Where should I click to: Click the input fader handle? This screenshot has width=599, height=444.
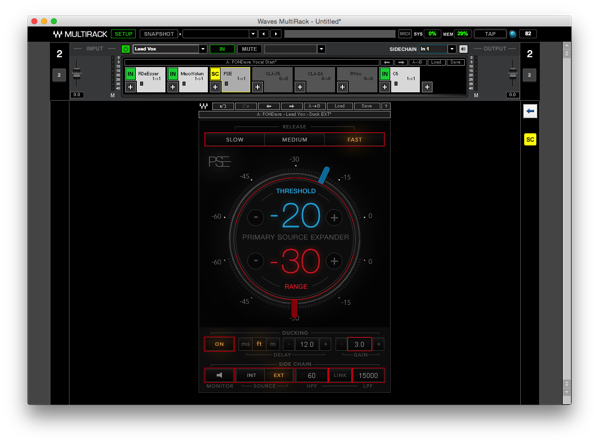coord(77,72)
